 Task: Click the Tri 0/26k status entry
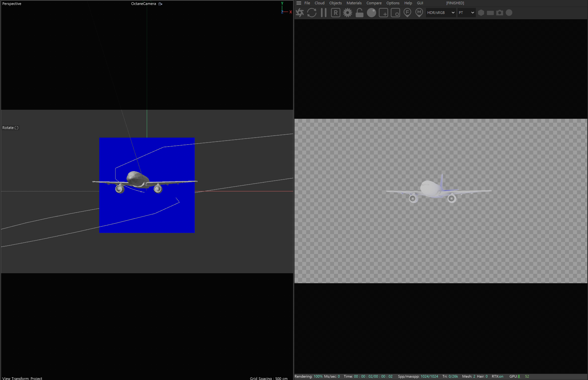[x=450, y=376]
